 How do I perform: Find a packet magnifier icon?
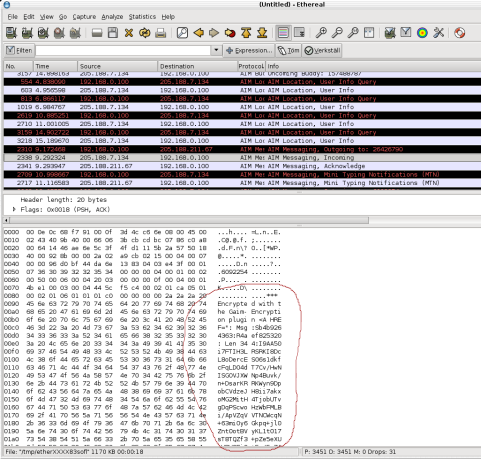pyautogui.click(x=182, y=33)
